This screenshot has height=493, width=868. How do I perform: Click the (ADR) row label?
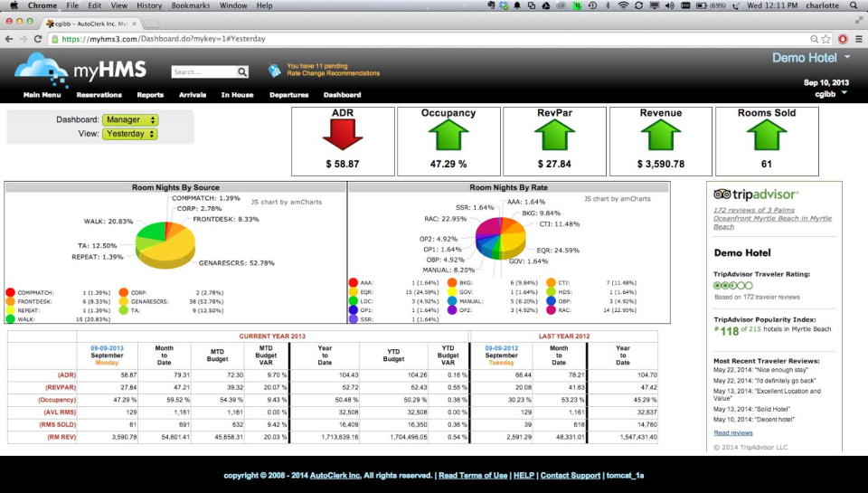[66, 375]
